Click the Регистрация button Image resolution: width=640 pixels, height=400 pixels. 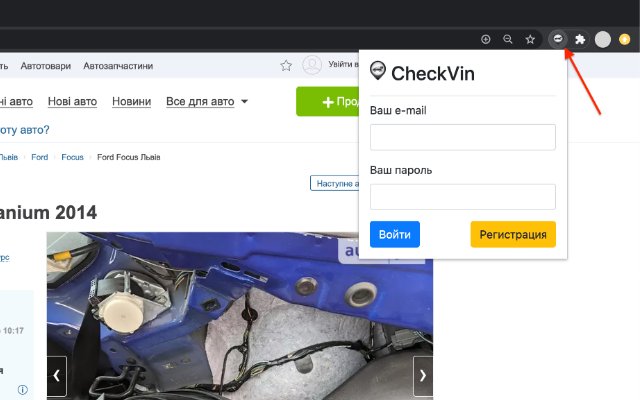click(x=513, y=234)
